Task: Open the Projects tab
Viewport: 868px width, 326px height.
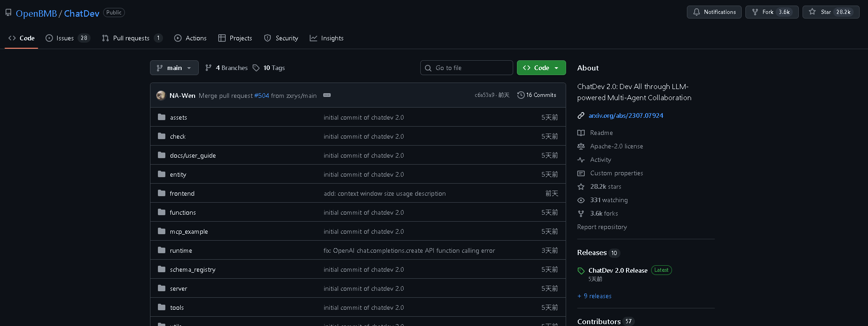Action: (x=235, y=38)
